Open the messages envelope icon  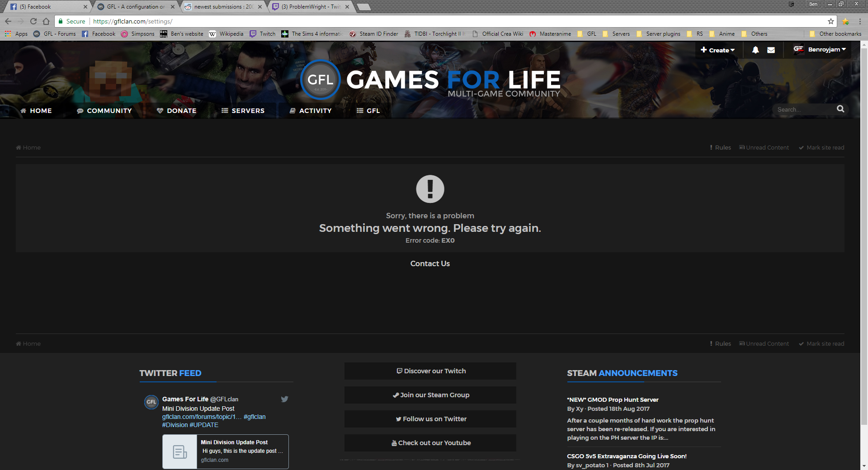click(771, 50)
